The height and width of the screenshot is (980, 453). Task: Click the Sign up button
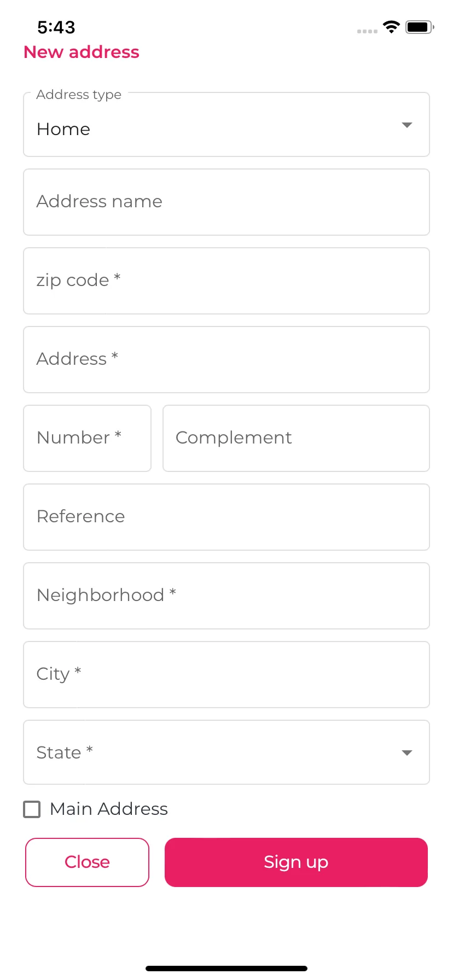(296, 862)
